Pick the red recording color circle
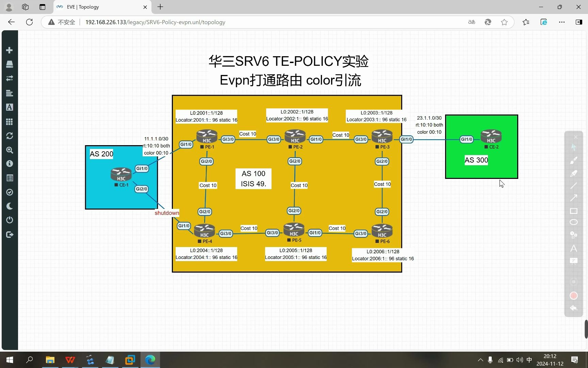The width and height of the screenshot is (588, 368). (574, 296)
